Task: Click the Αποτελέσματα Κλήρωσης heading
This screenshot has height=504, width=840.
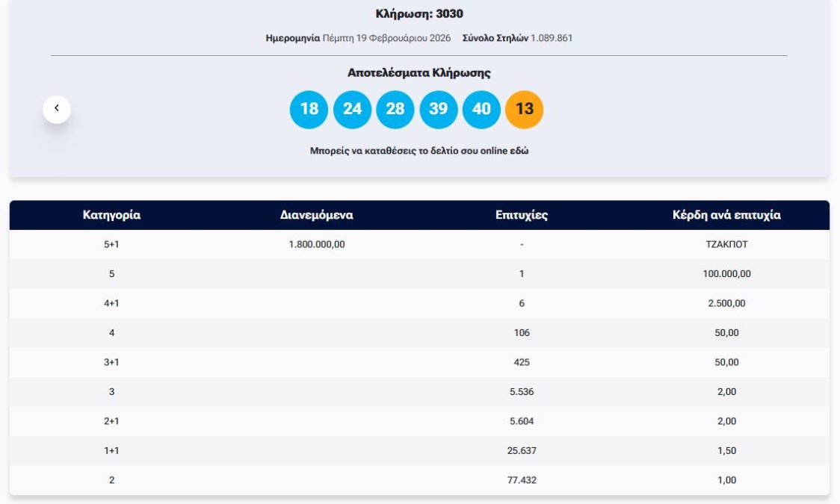Action: [419, 72]
